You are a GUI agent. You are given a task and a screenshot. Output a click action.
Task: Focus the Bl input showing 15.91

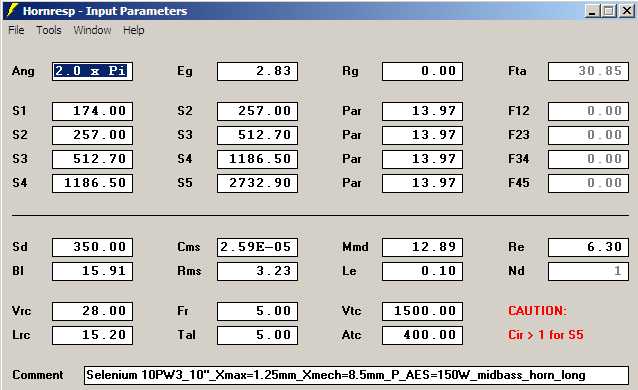pos(92,271)
